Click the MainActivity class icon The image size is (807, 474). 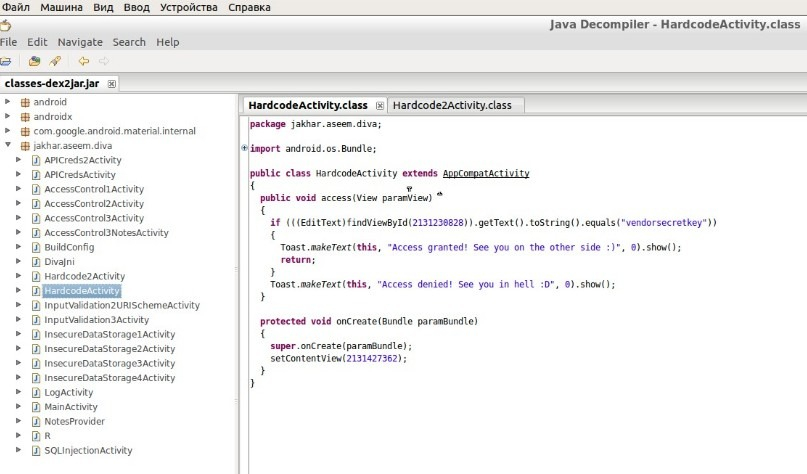point(36,407)
